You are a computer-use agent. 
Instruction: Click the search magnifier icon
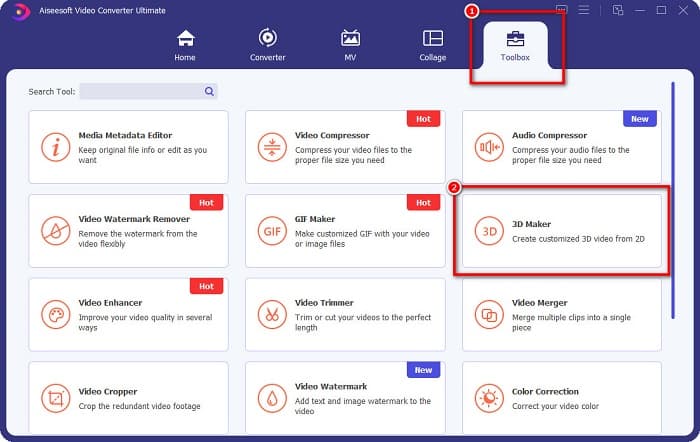tap(209, 91)
